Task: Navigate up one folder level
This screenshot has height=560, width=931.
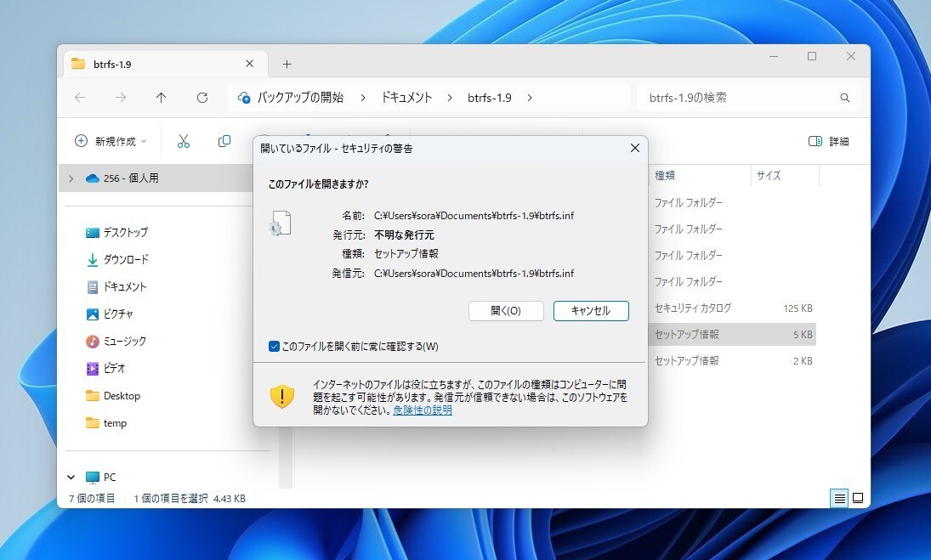Action: click(x=161, y=98)
